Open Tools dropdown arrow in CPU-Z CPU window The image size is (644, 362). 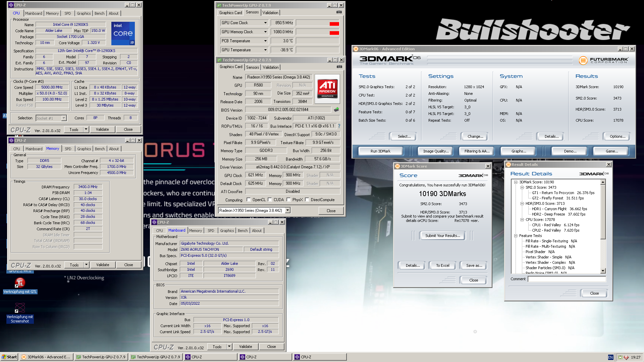point(86,129)
